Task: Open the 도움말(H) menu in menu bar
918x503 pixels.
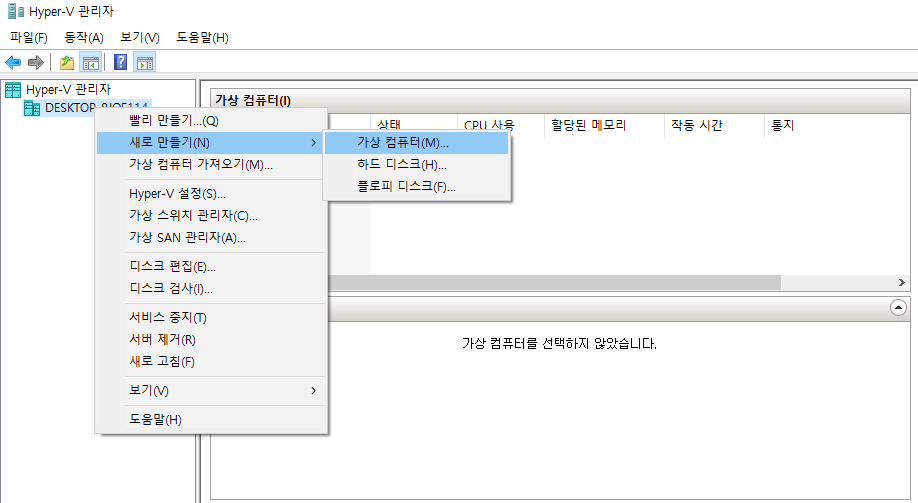Action: 202,37
